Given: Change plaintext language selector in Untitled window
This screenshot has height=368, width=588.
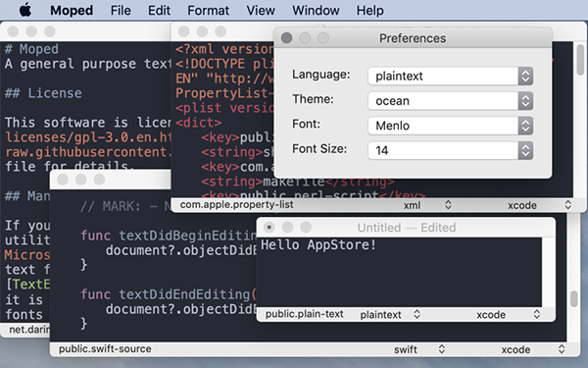Looking at the screenshot, I should [x=390, y=314].
